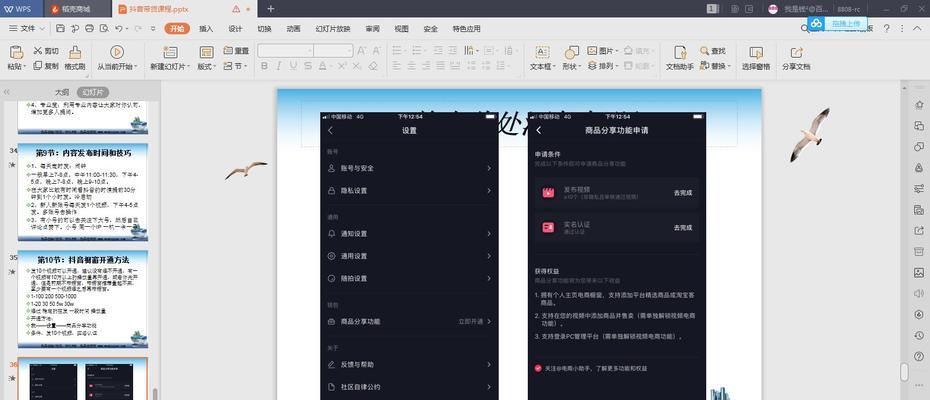Click the speaker icon in right sidebar
Viewport: 930px width, 400px height.
click(919, 294)
